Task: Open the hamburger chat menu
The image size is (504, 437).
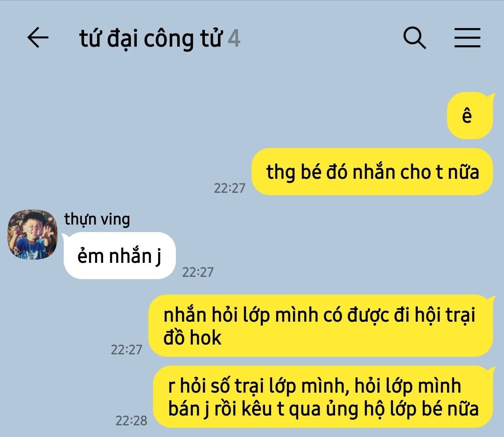Action: coord(467,38)
